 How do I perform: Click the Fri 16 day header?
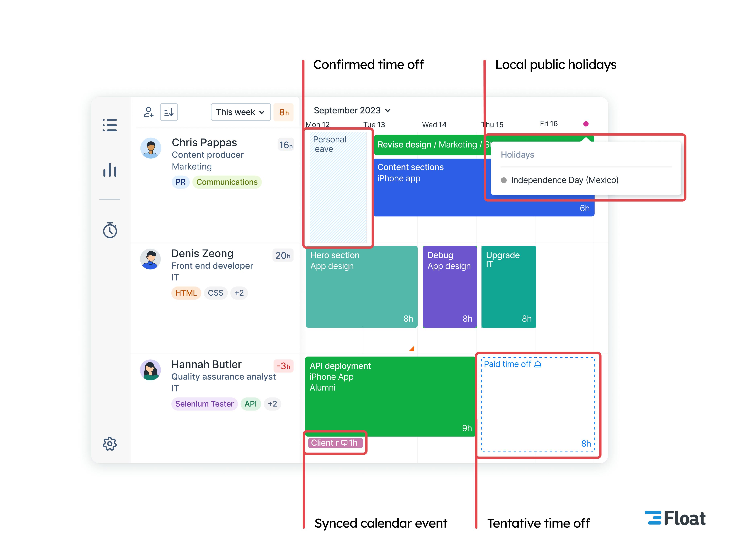549,124
